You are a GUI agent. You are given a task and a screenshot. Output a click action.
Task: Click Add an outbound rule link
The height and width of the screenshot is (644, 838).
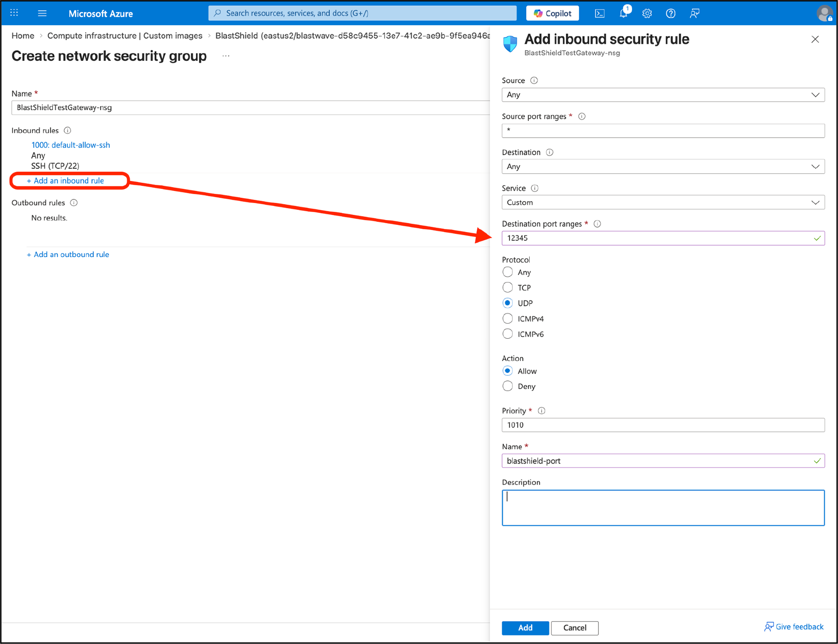pyautogui.click(x=68, y=255)
